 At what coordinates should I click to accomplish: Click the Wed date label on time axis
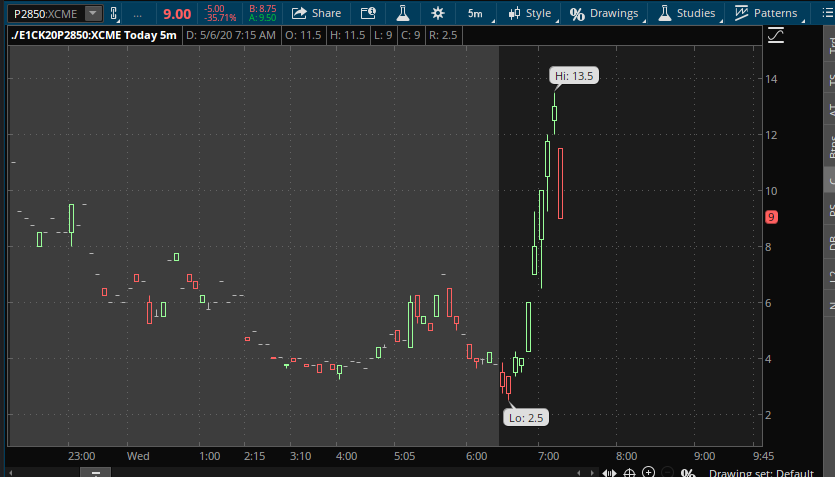click(x=138, y=456)
